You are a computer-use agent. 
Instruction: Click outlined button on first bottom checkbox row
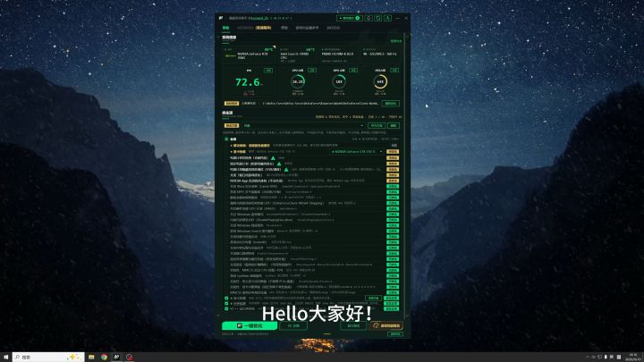[x=373, y=298]
